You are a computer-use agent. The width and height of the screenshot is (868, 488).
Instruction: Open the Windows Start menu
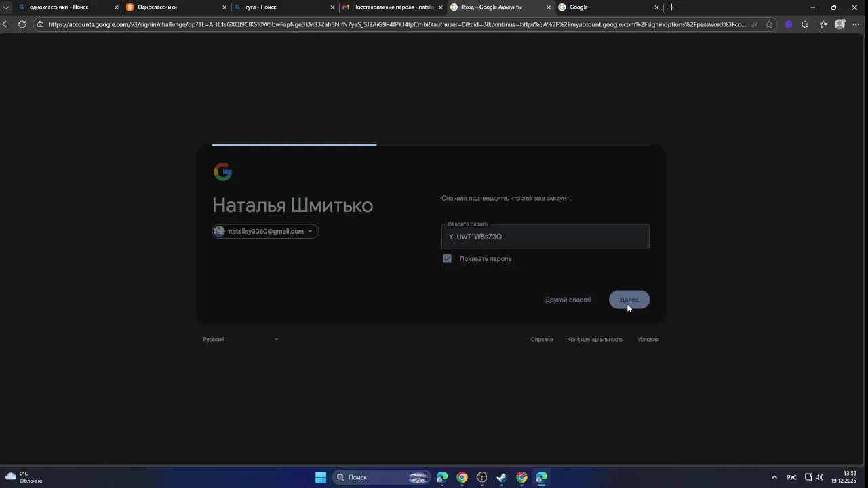pyautogui.click(x=321, y=477)
